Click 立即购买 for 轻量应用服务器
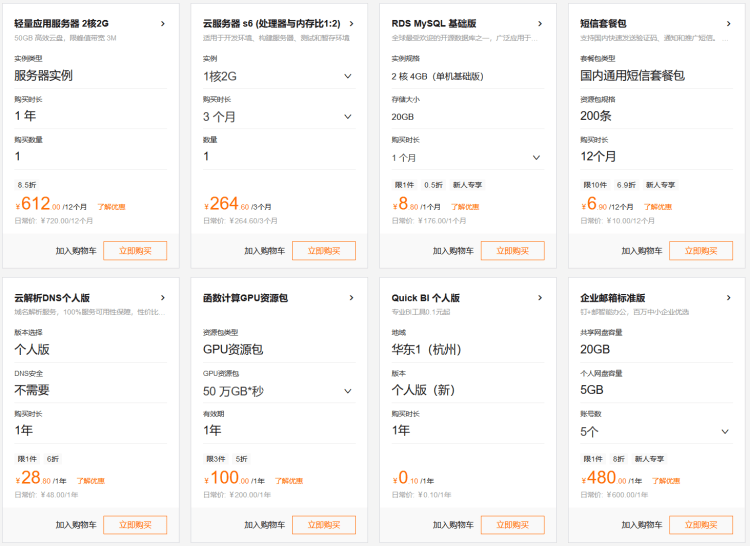750x546 pixels. (135, 251)
